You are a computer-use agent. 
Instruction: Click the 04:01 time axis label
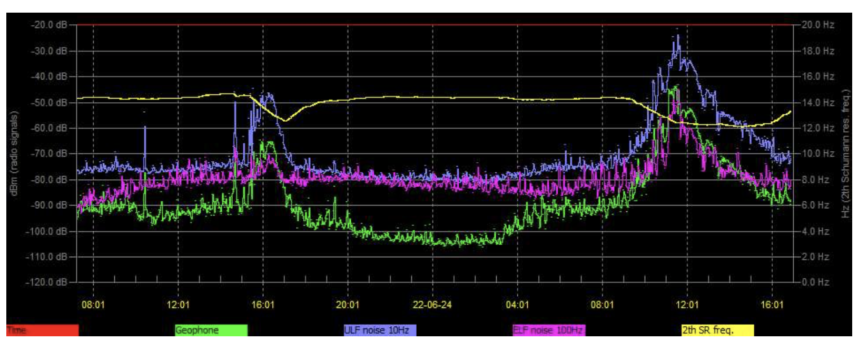click(x=517, y=305)
